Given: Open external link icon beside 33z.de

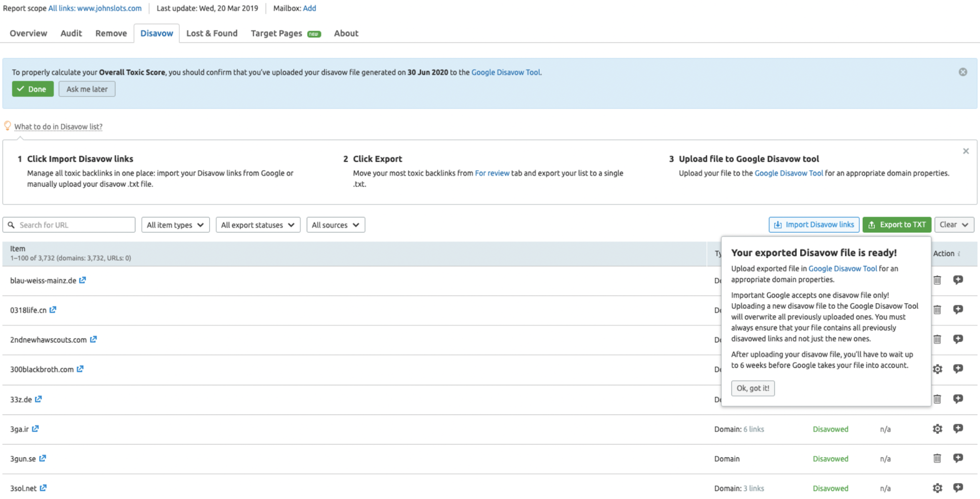Looking at the screenshot, I should coord(38,399).
